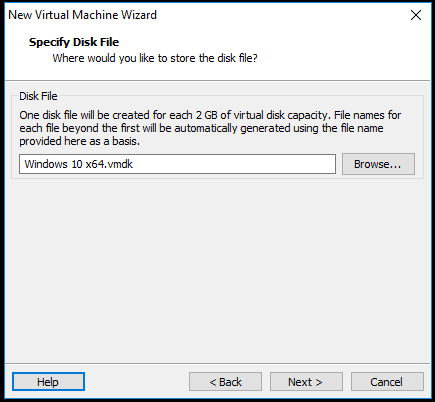The height and width of the screenshot is (402, 435).
Task: Click the empty gray wizard body area
Action: [217, 270]
